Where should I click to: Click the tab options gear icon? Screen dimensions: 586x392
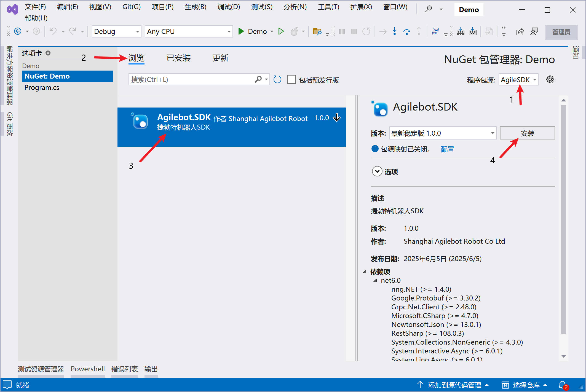(48, 53)
